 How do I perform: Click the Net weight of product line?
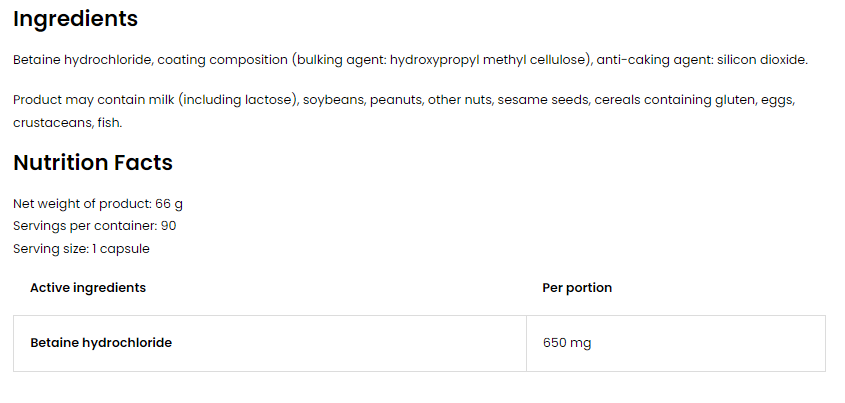click(x=98, y=204)
